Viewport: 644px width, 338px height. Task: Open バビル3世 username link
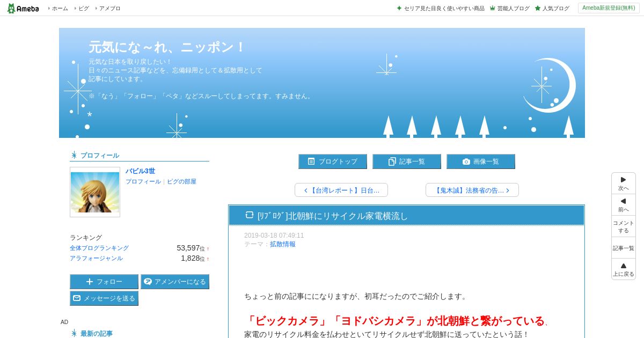coord(140,171)
